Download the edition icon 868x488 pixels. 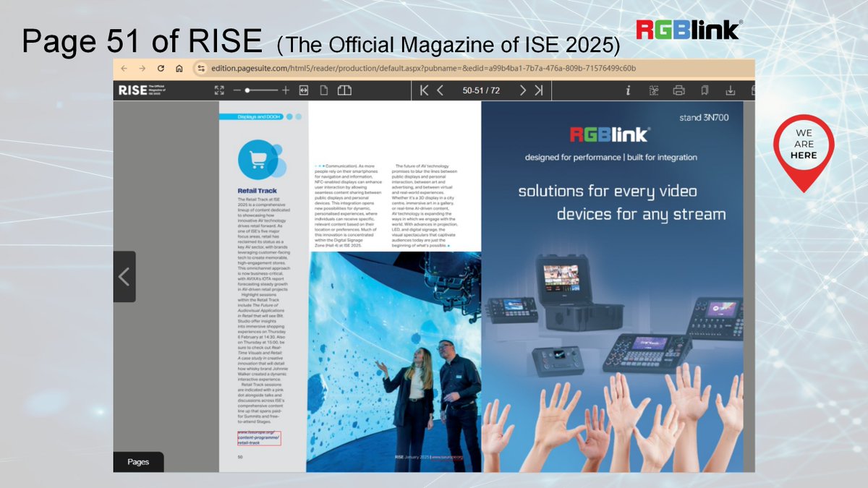click(x=731, y=90)
